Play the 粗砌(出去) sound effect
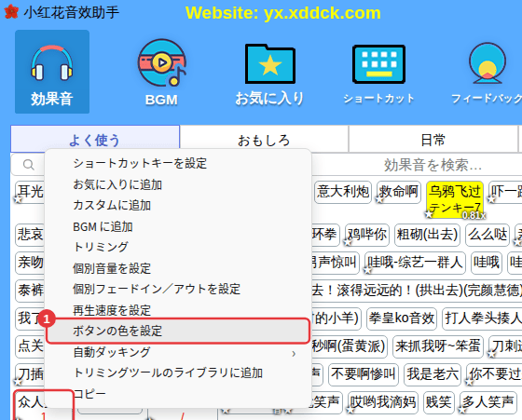The image size is (522, 420). coord(427,235)
